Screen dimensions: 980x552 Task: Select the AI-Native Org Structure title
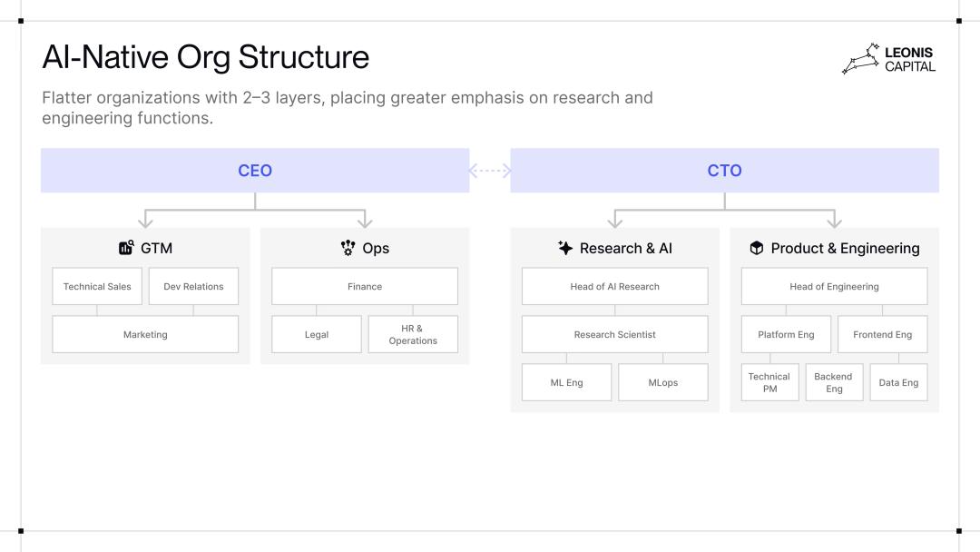point(206,57)
